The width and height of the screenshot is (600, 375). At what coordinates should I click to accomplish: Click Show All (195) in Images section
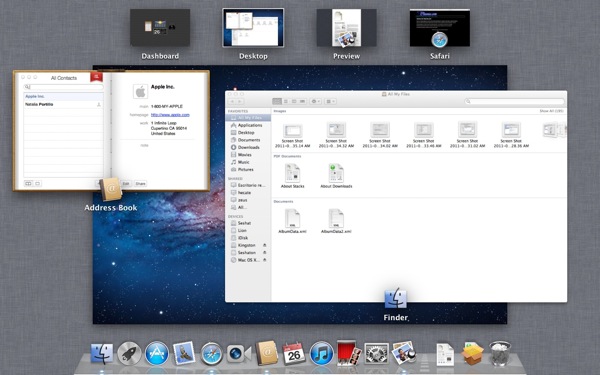pos(551,111)
